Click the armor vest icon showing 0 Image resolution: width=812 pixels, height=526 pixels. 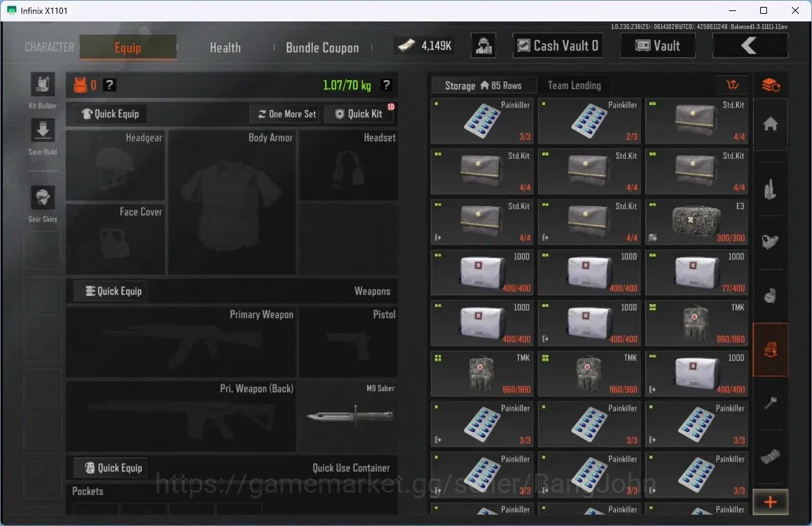(x=80, y=85)
